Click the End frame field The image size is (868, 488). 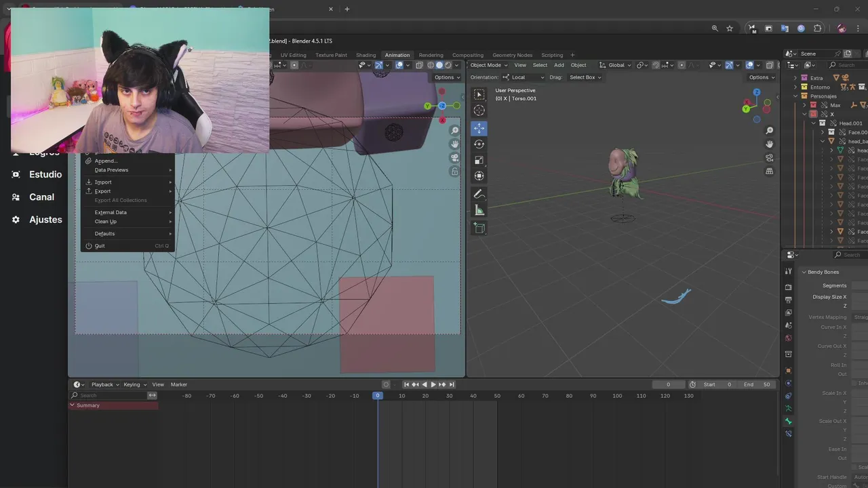tap(758, 384)
